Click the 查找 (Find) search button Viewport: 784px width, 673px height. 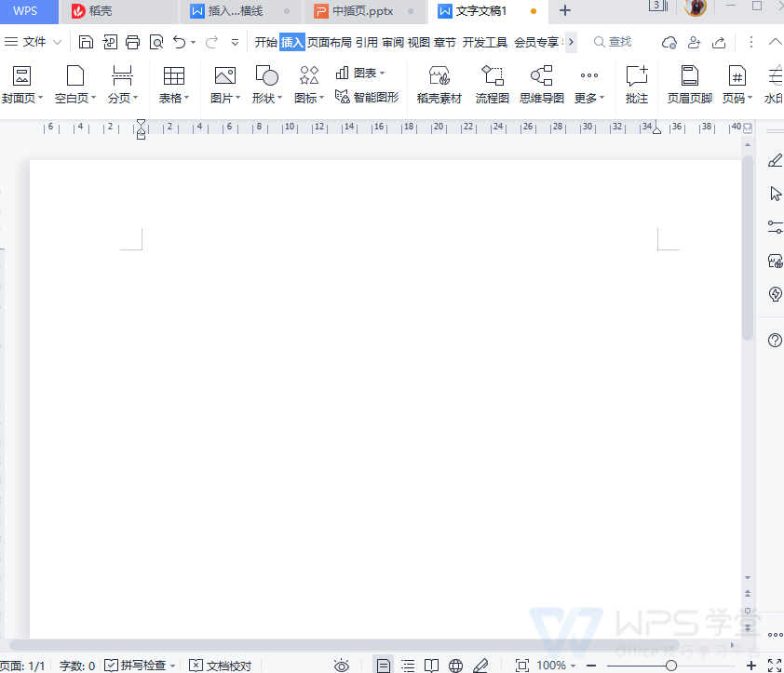613,42
